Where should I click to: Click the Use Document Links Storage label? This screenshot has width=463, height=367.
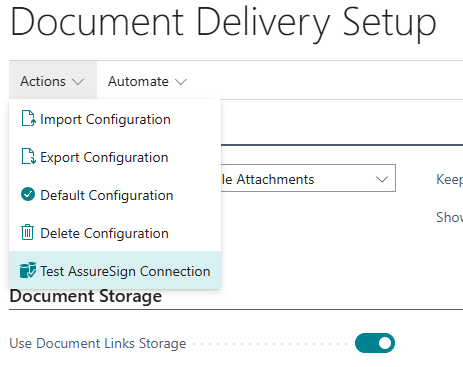(98, 343)
